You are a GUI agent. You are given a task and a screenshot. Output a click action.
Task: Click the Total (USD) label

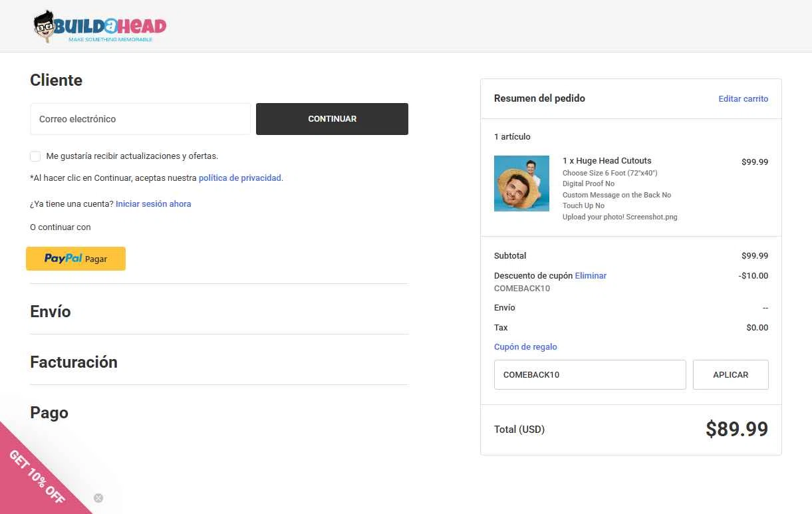pyautogui.click(x=519, y=430)
